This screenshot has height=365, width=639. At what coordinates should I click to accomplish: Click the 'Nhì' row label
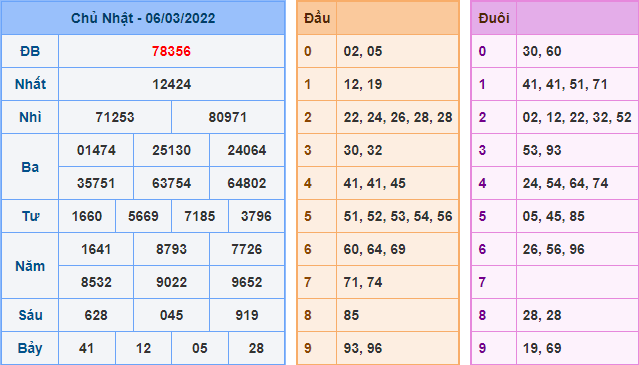tap(30, 117)
